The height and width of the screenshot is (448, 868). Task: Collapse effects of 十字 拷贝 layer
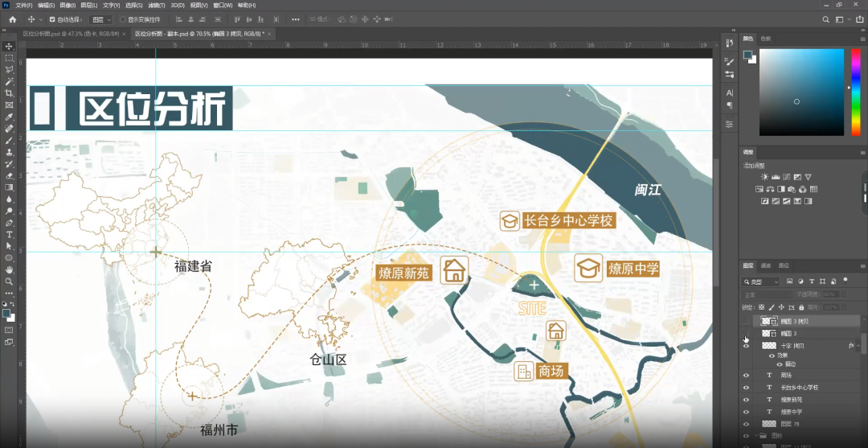click(x=858, y=346)
